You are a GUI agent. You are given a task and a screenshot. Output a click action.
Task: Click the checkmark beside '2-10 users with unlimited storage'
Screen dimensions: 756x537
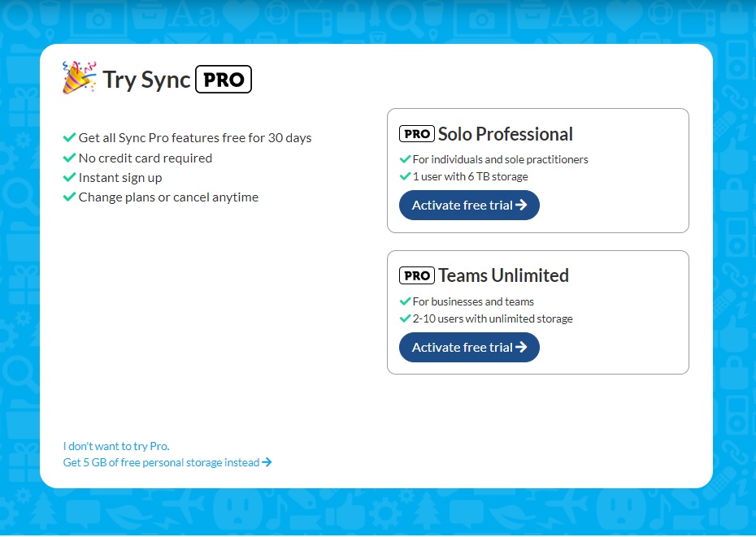405,318
